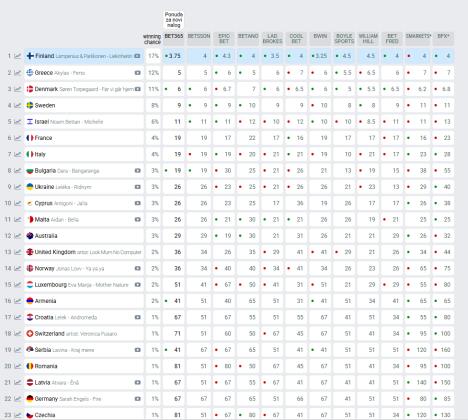Click the new account offer label above BET365
The height and width of the screenshot is (420, 468).
(174, 20)
